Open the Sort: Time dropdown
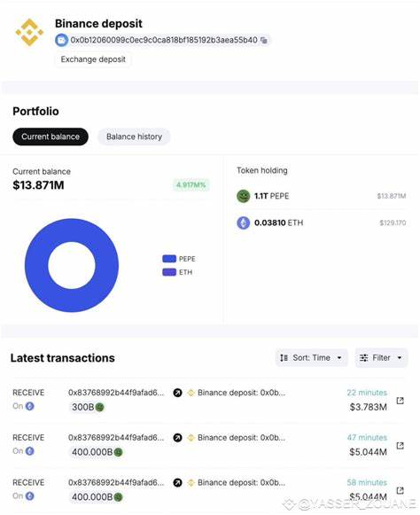The height and width of the screenshot is (515, 420). click(311, 358)
